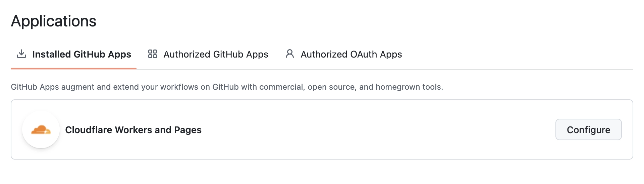644x184 pixels.
Task: Click empty space in the Cloudflare app row
Action: coord(369,130)
